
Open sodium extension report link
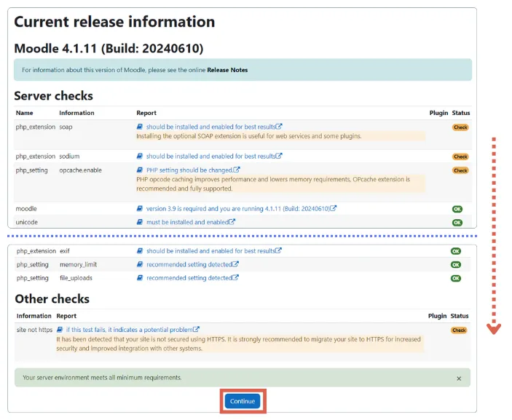click(211, 156)
